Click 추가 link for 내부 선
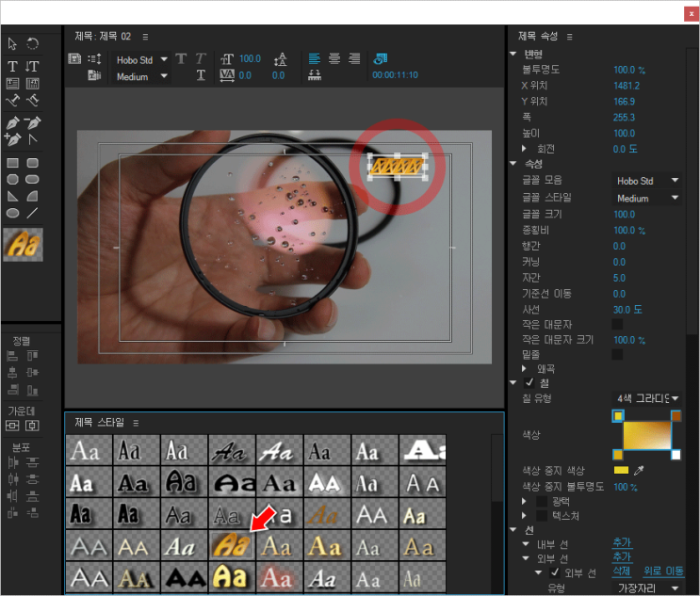 [623, 543]
